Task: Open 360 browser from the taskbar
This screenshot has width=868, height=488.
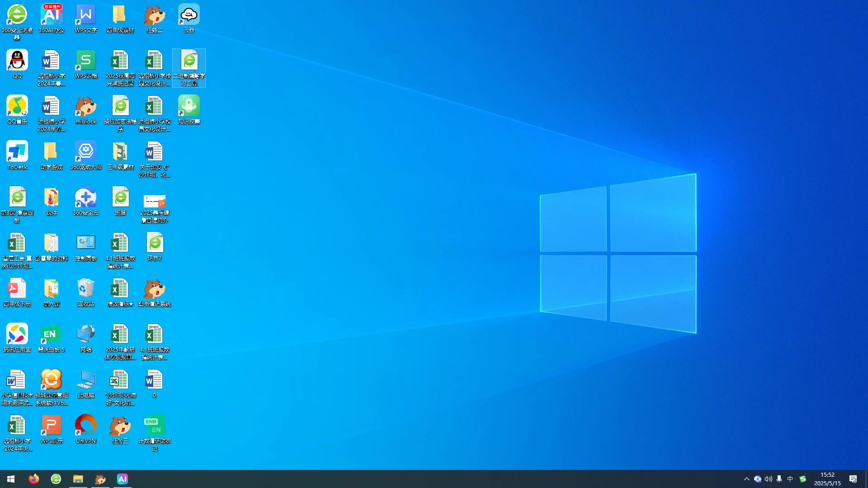Action: [56, 479]
